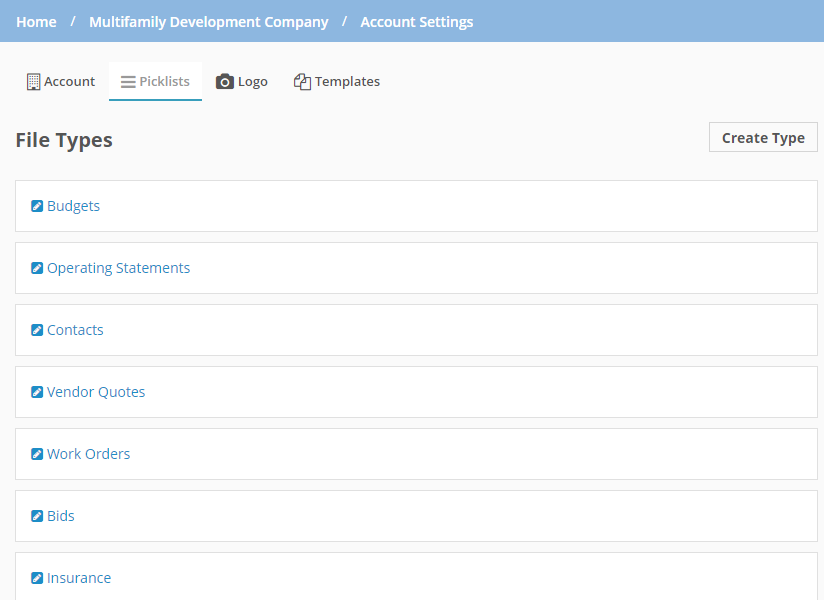Click the edit icon beside Vendor Quotes

[37, 392]
